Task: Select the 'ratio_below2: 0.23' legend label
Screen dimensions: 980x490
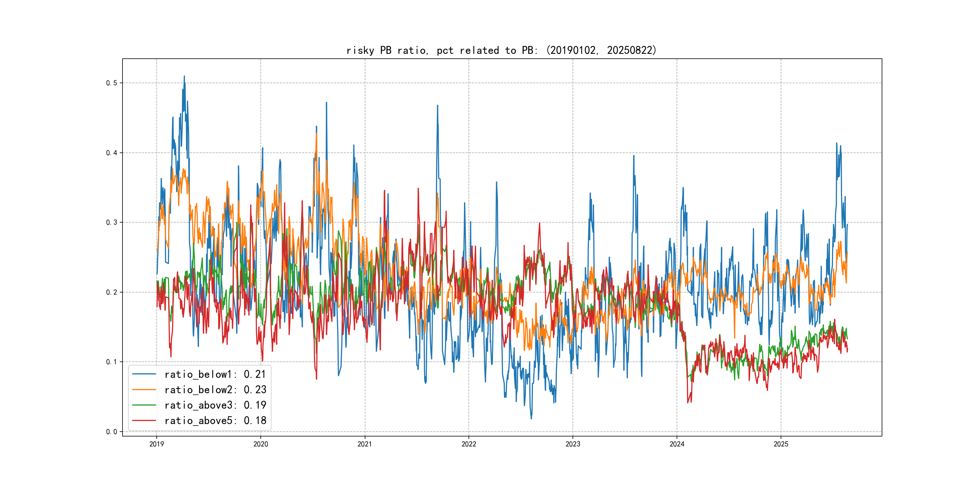Action: point(215,390)
